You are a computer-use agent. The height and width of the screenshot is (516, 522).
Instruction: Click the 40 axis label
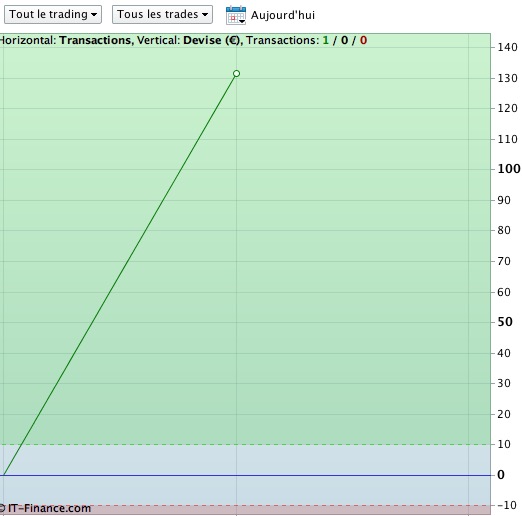point(504,353)
